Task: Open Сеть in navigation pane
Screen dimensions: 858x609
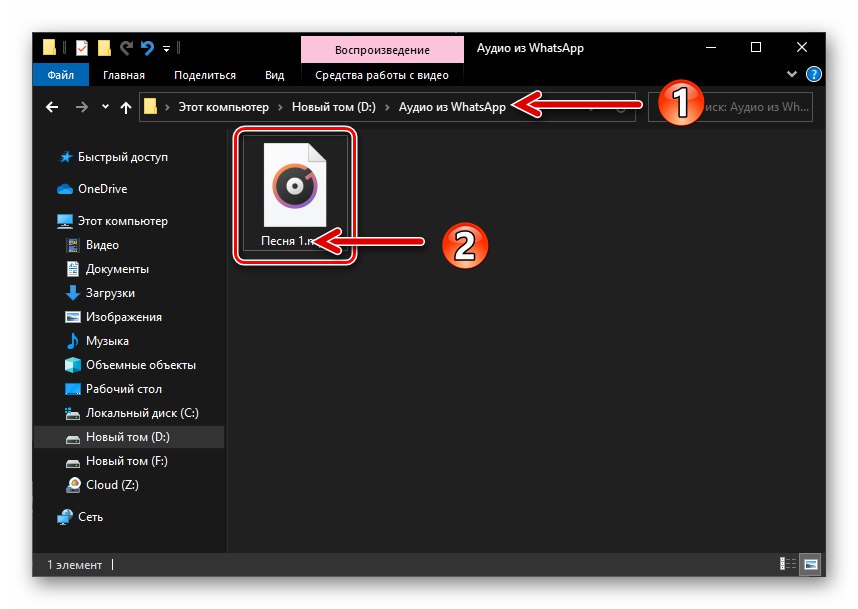Action: tap(90, 517)
